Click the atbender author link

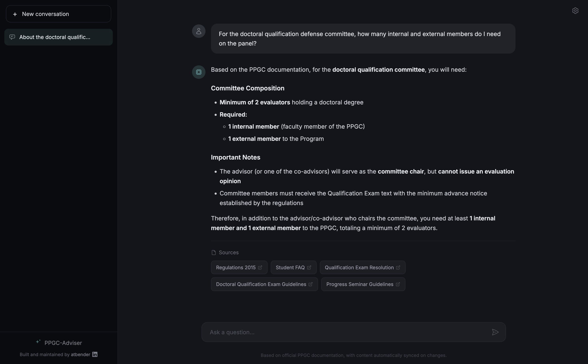coord(80,354)
